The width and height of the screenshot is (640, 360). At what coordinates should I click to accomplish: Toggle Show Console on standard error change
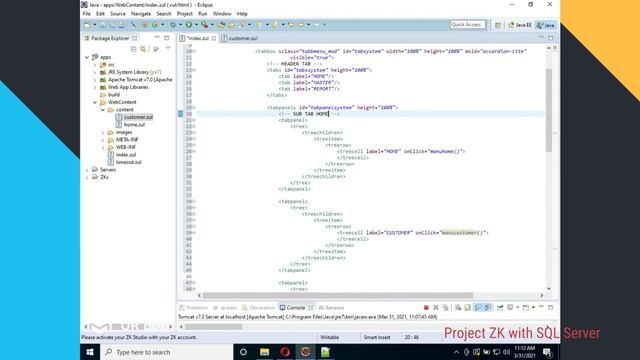pyautogui.click(x=487, y=307)
